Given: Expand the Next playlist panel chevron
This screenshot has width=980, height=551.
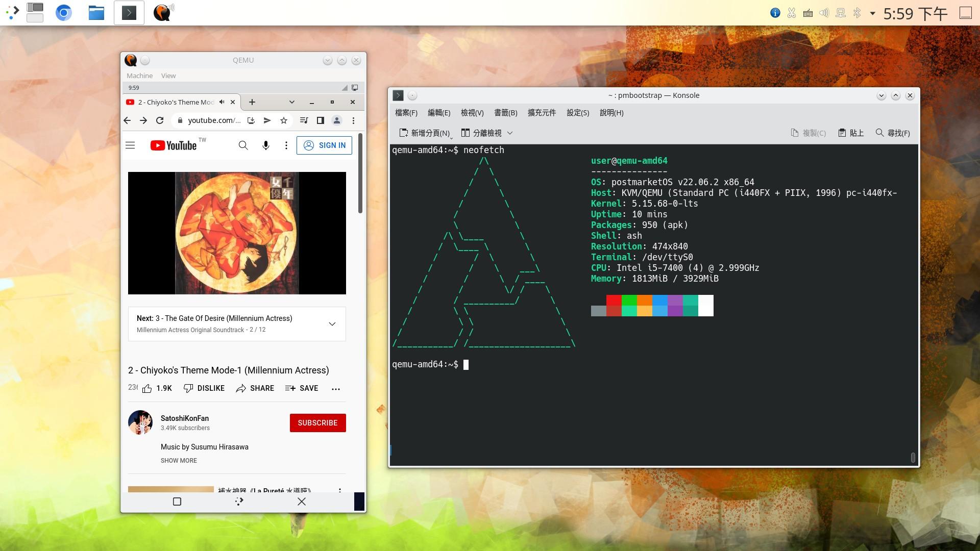Looking at the screenshot, I should 332,324.
